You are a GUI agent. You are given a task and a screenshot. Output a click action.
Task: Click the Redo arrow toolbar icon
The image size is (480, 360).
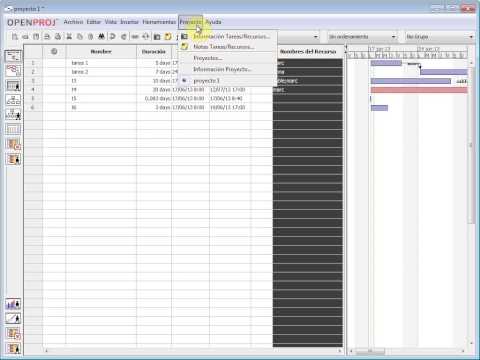pyautogui.click(x=124, y=36)
